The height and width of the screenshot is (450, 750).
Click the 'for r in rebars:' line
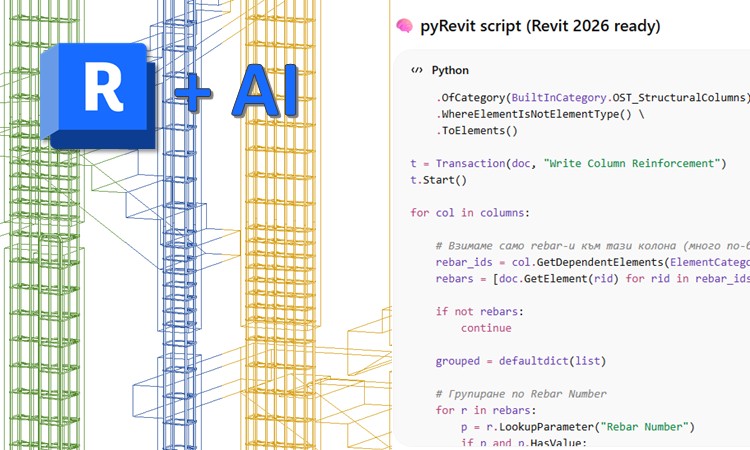click(485, 410)
